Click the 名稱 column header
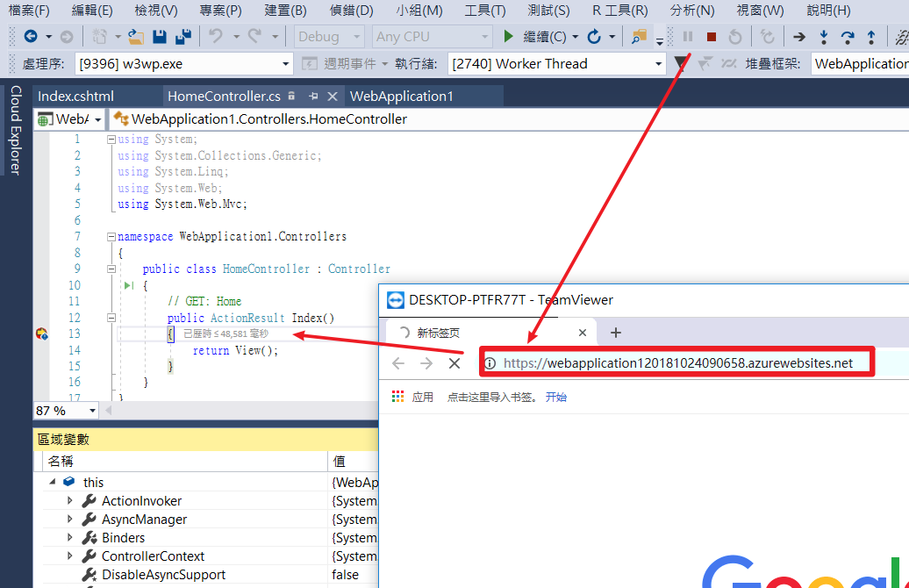The image size is (909, 588). (x=185, y=461)
